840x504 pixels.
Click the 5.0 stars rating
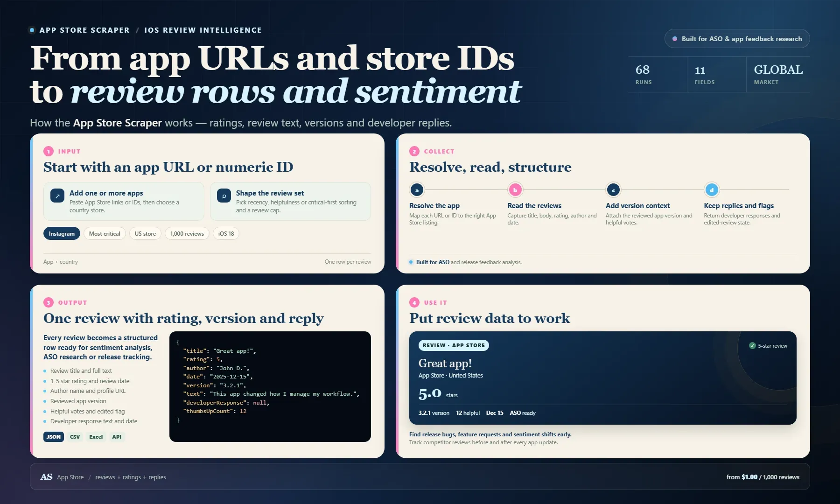pyautogui.click(x=438, y=394)
